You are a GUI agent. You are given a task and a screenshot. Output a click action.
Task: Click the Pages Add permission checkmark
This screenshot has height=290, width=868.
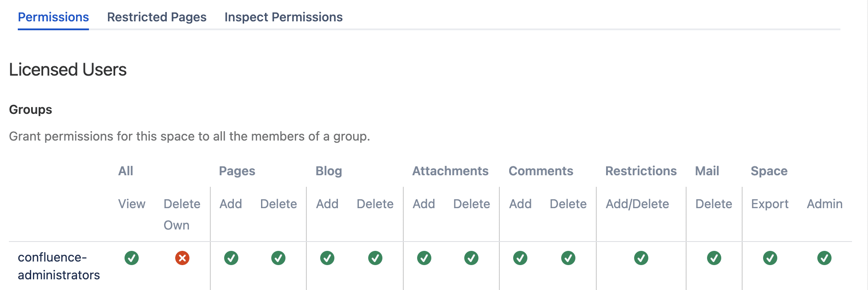click(x=231, y=258)
